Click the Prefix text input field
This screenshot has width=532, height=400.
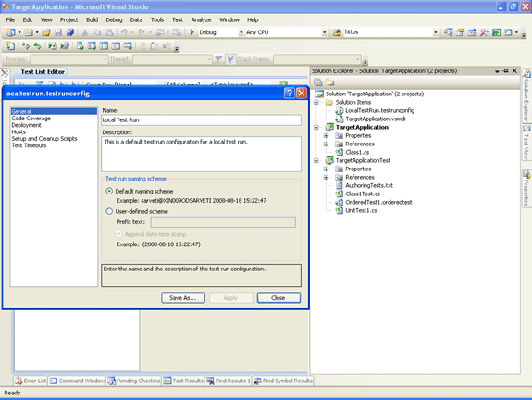click(x=223, y=222)
